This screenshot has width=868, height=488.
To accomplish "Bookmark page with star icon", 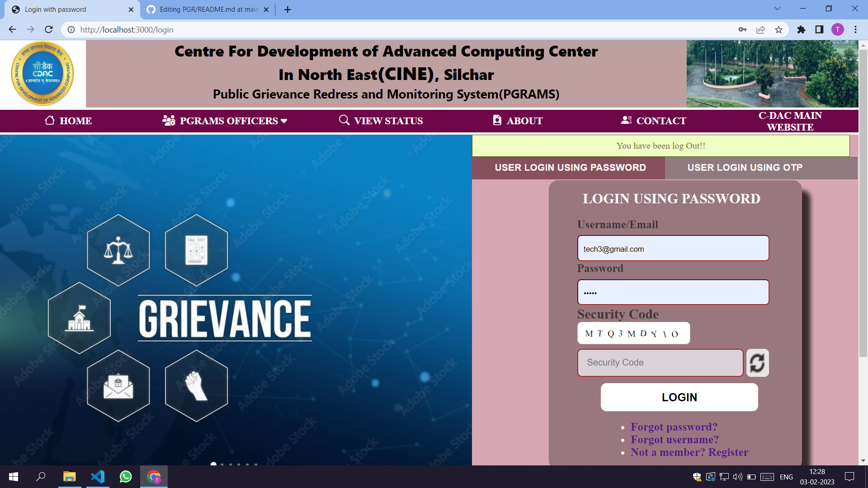I will 778,30.
